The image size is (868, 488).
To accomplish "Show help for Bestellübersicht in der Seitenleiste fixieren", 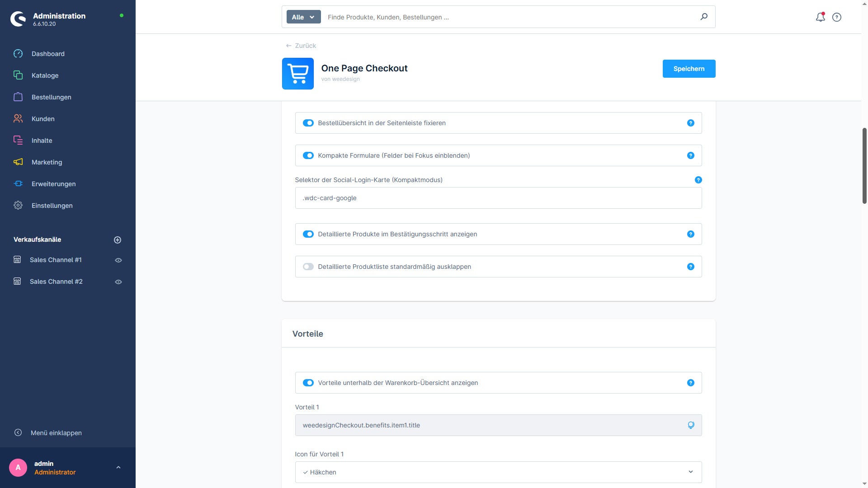I will (x=691, y=123).
